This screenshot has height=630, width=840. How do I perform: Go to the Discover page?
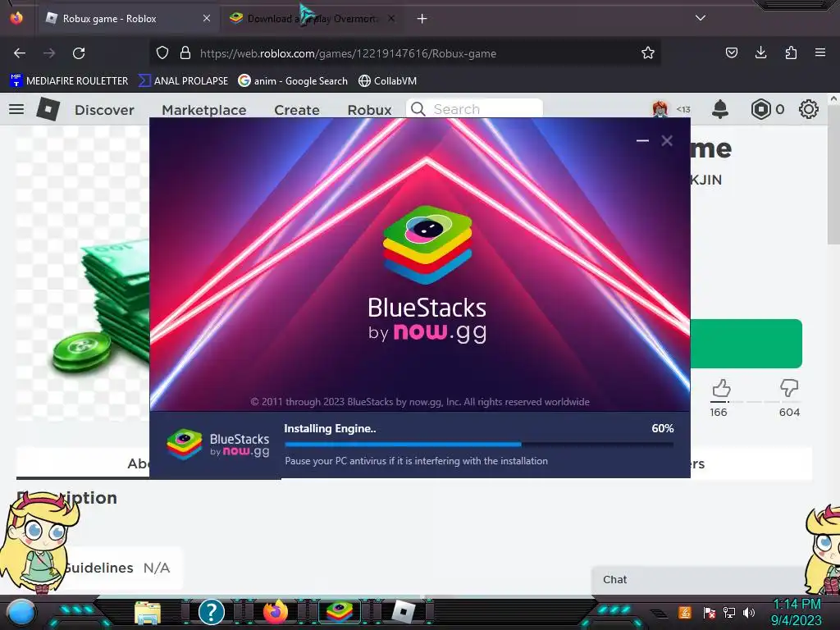tap(104, 110)
